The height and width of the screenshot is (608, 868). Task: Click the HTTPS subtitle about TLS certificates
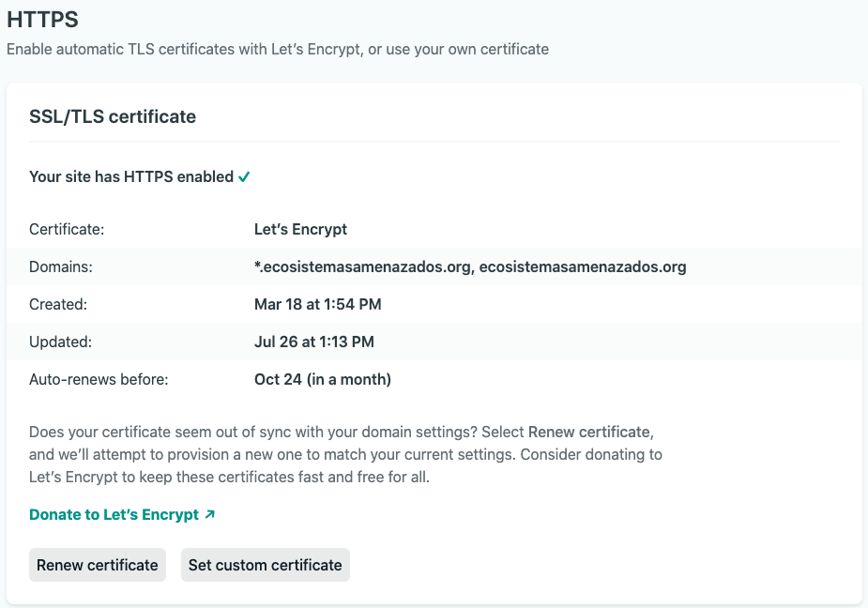click(278, 50)
